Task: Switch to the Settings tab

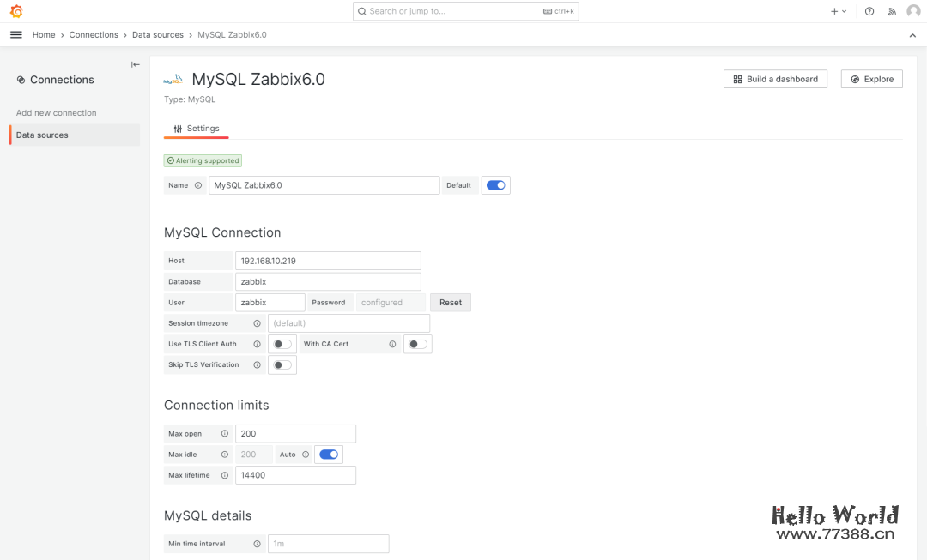Action: pos(203,126)
